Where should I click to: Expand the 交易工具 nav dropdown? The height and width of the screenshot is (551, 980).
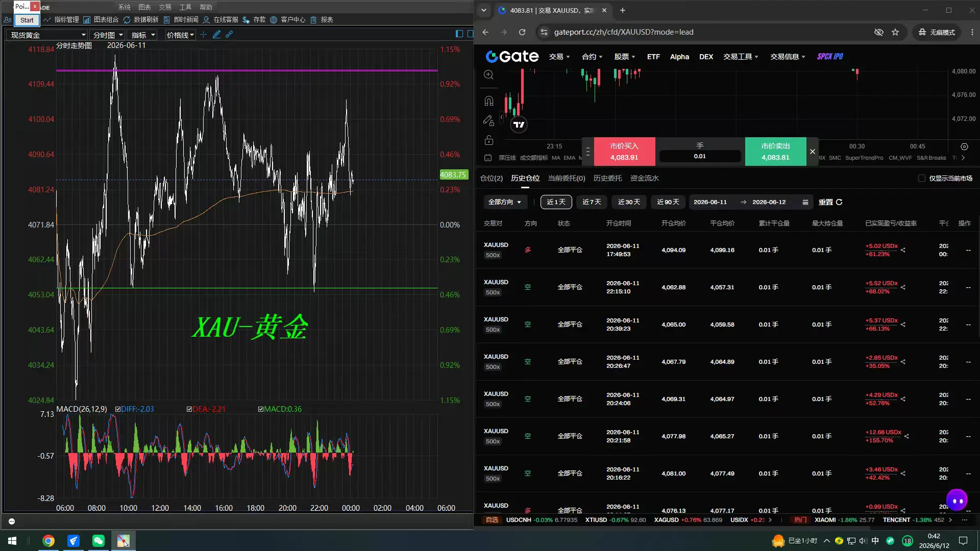741,57
